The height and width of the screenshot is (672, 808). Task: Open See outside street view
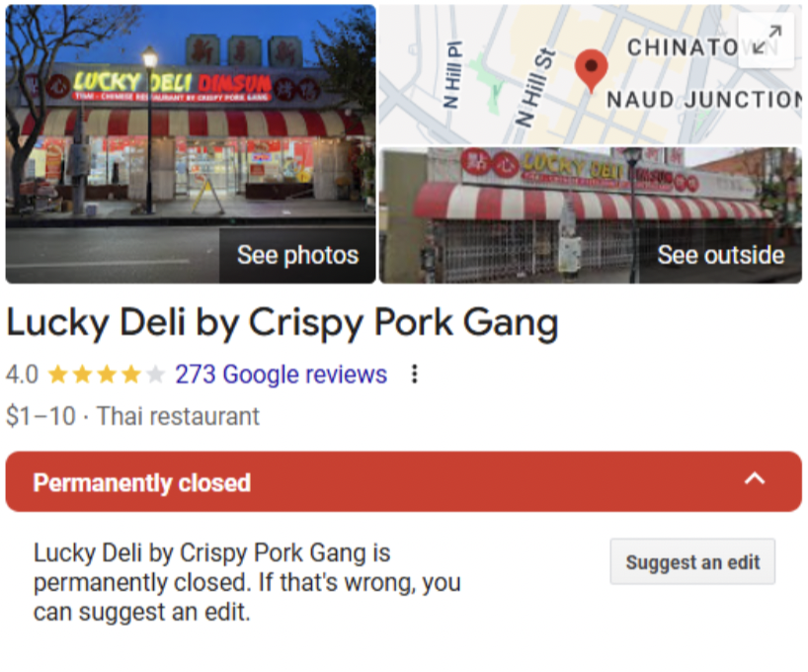pos(720,255)
